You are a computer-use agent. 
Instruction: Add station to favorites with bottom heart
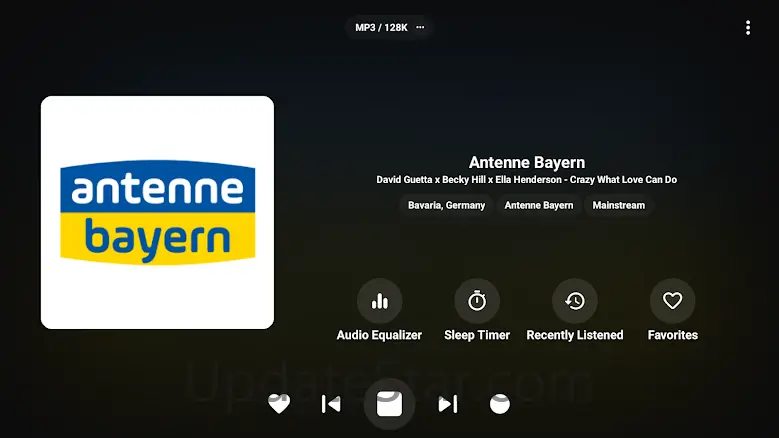pos(279,404)
